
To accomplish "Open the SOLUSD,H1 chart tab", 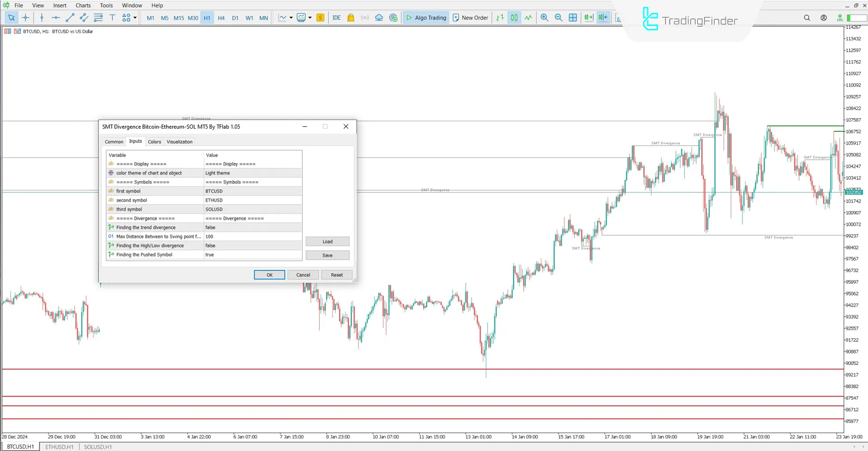I will pos(98,447).
